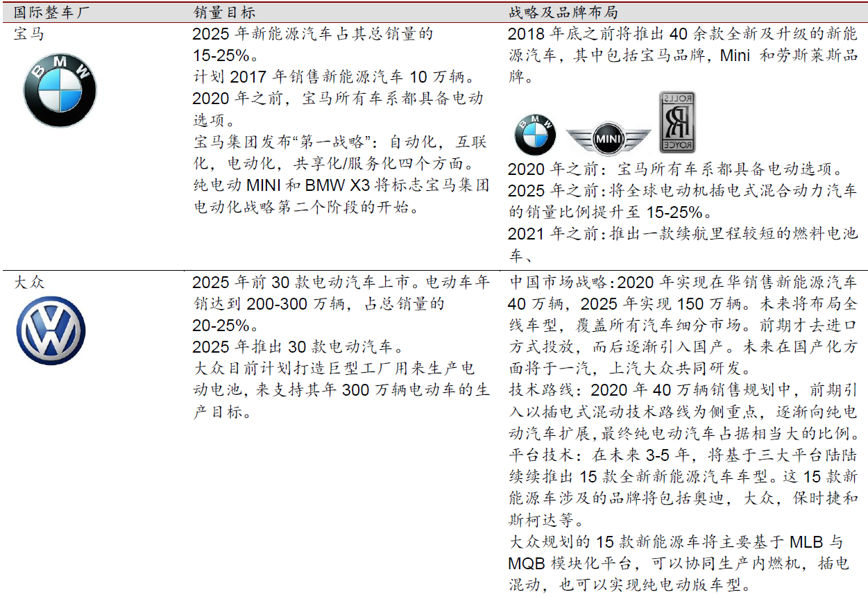Screen dimensions: 868x597
Task: Select the 销量目标 column header
Action: tap(221, 12)
